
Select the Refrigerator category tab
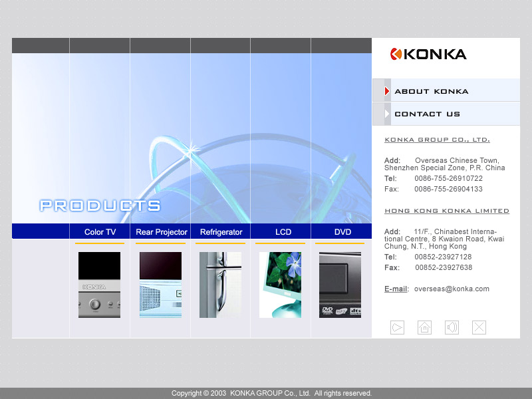coord(221,231)
